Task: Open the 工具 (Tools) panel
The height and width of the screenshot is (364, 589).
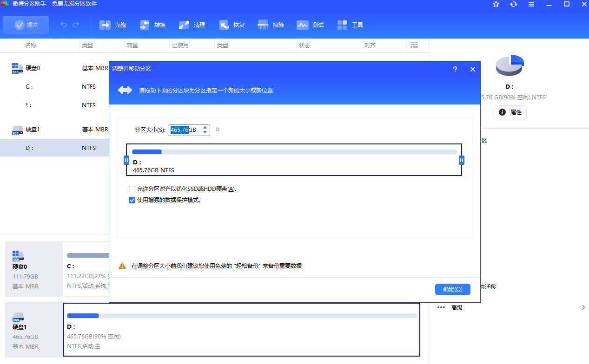Action: click(x=350, y=25)
